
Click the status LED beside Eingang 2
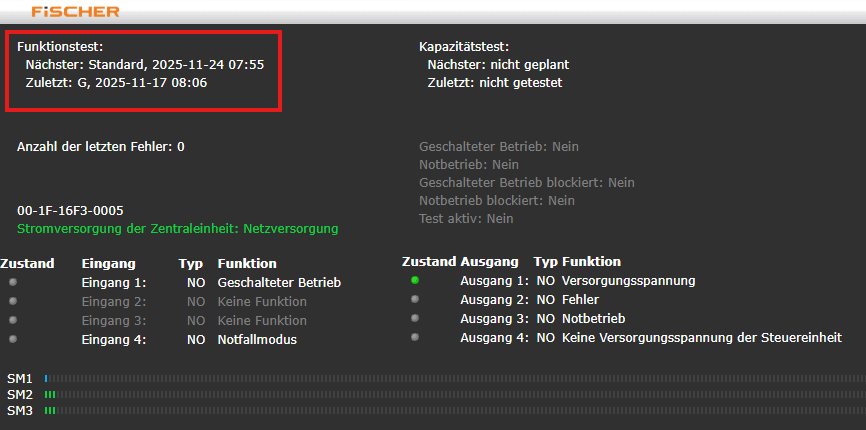pos(13,301)
